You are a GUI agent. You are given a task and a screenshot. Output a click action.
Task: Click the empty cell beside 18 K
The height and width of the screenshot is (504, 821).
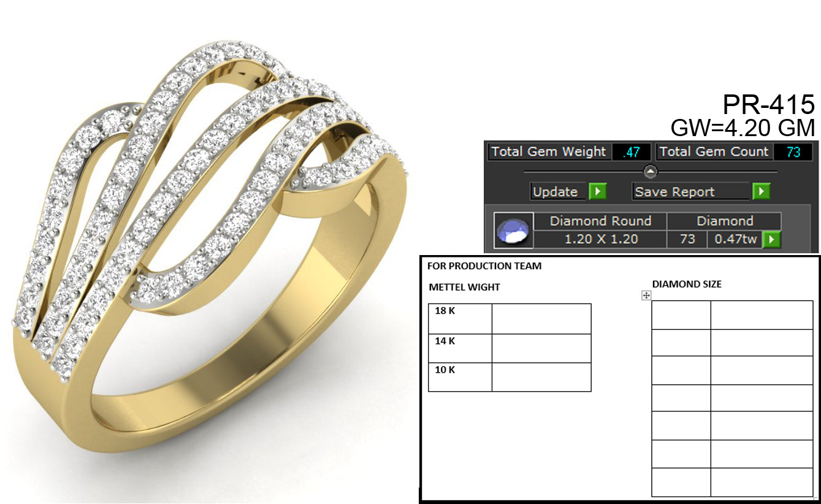pos(541,319)
